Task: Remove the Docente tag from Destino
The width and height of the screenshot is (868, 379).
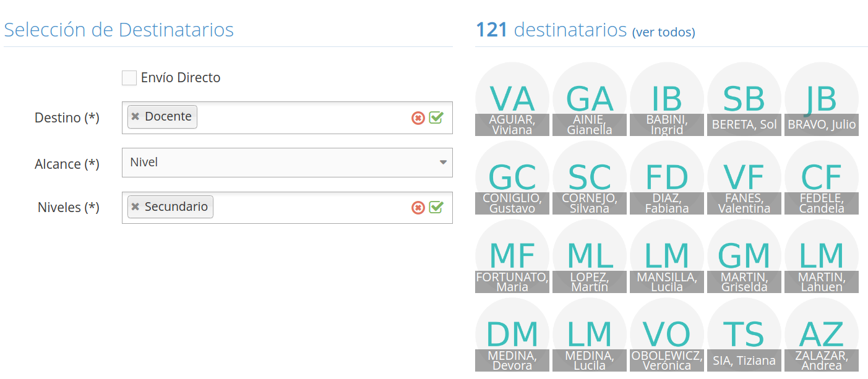Action: 135,117
